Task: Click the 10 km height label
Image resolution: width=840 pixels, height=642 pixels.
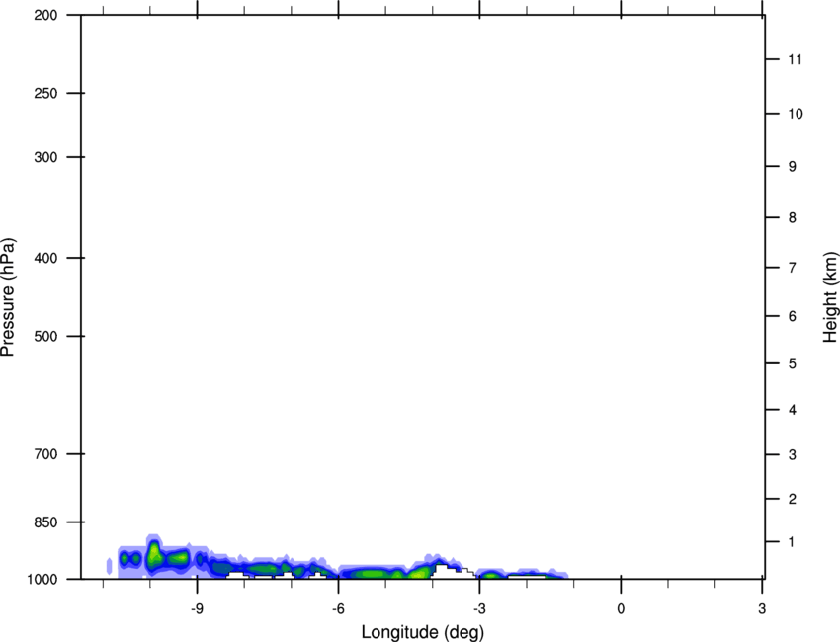Action: coord(796,114)
